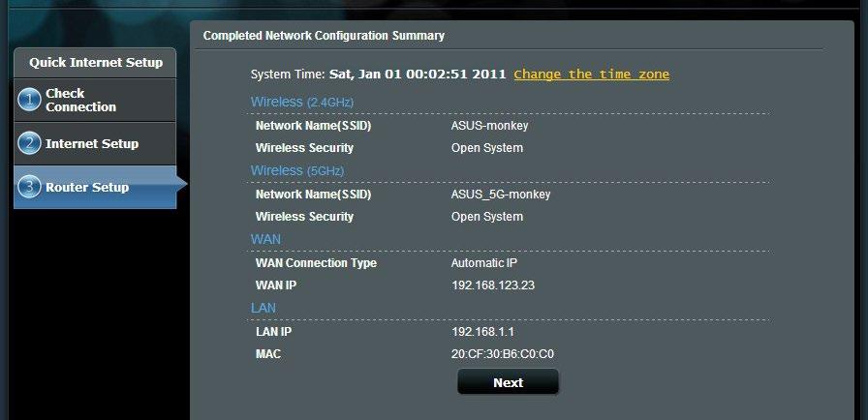Click the step 3 circle icon
The height and width of the screenshot is (420, 868).
(29, 187)
